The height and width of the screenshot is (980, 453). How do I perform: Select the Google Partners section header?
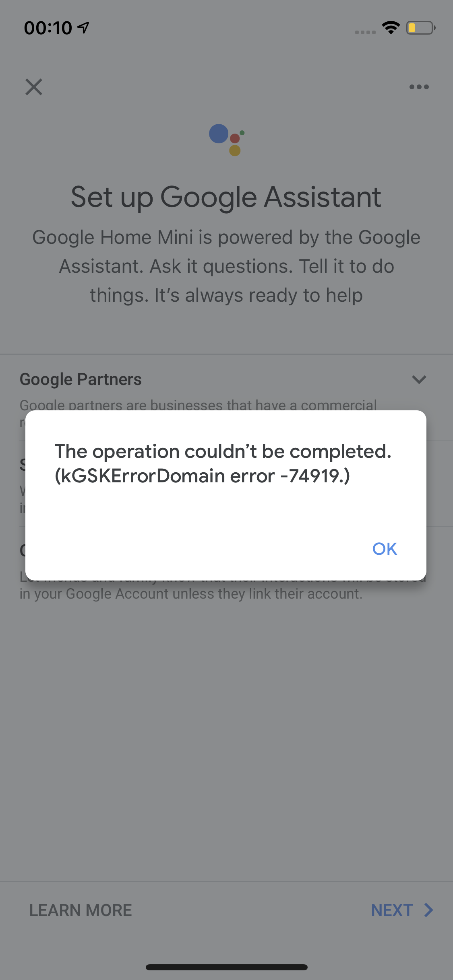tap(81, 379)
